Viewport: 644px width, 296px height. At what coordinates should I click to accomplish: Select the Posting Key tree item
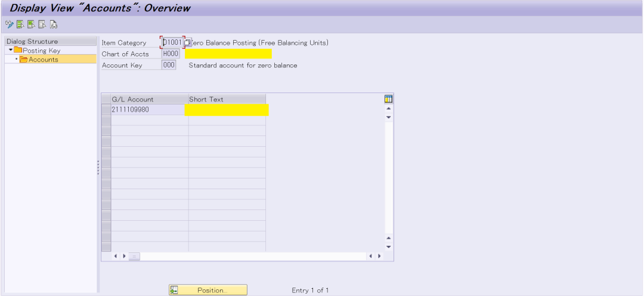[42, 51]
